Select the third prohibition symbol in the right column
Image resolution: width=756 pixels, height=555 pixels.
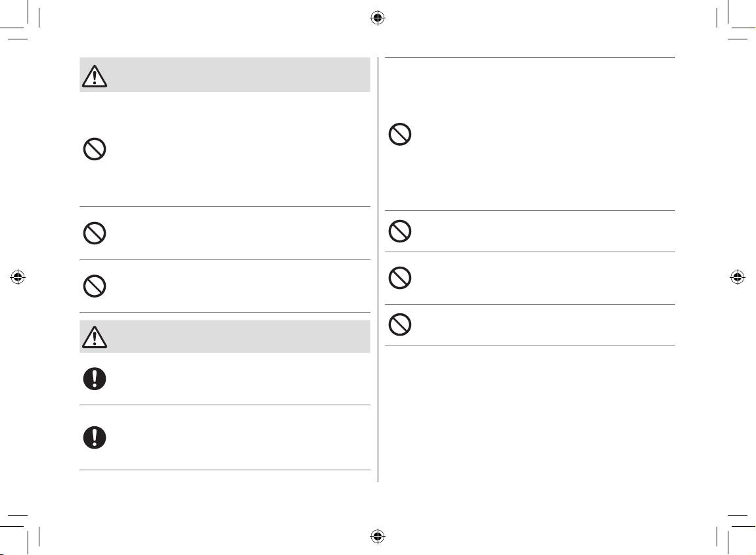click(x=400, y=278)
